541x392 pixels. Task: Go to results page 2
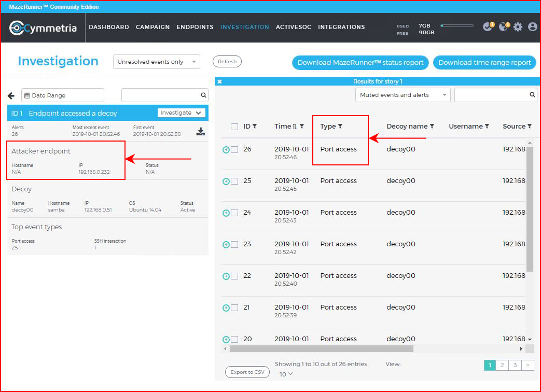click(x=502, y=365)
